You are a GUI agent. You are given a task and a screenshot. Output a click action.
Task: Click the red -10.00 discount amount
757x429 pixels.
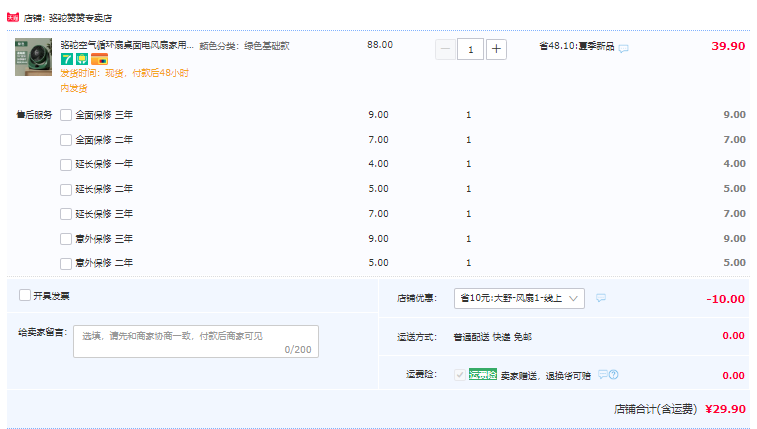[x=726, y=299]
